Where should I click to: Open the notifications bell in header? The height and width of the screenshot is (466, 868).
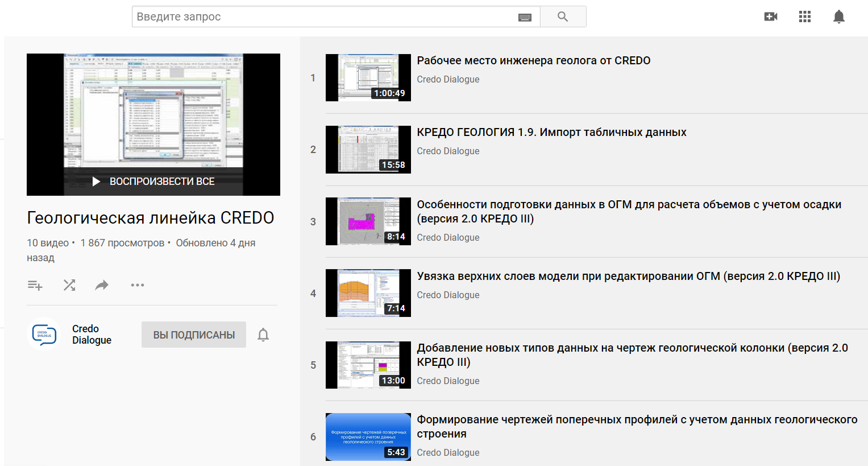(838, 17)
